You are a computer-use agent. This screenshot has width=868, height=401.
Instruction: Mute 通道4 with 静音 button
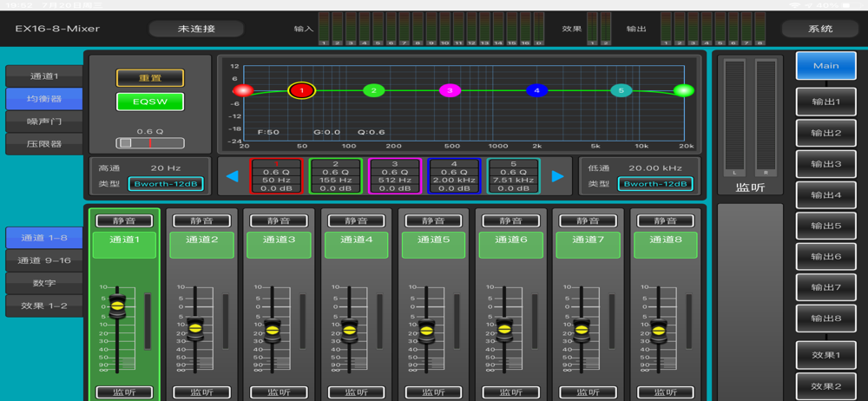tap(356, 220)
